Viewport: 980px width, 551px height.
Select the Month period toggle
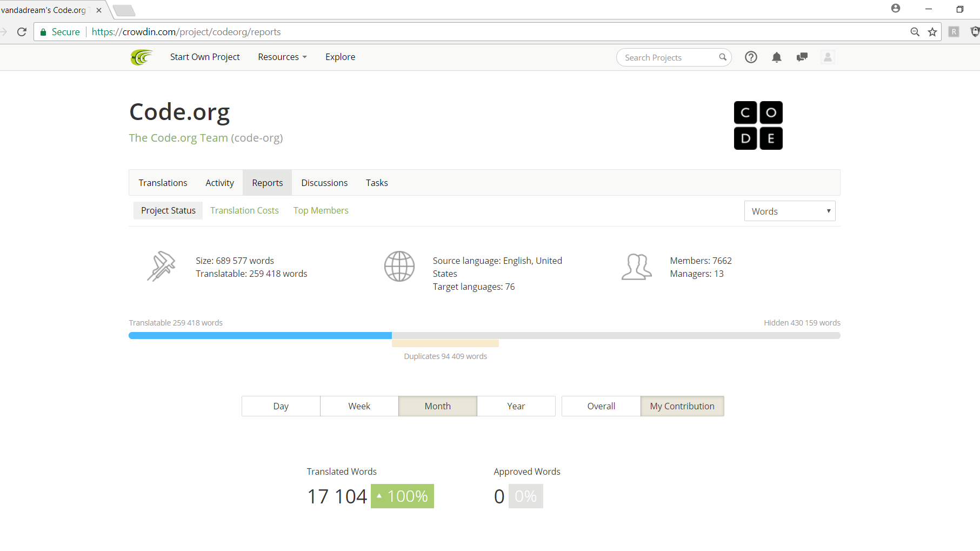point(438,406)
